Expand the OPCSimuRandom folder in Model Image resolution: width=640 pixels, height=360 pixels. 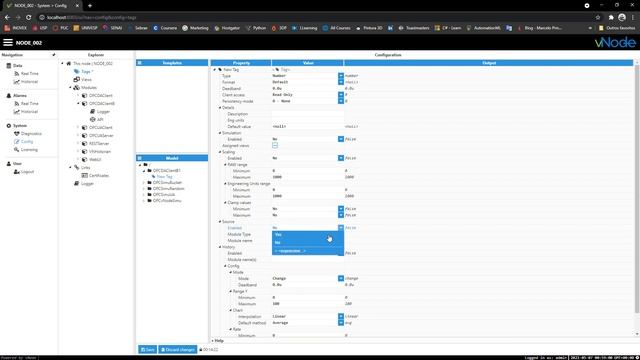point(144,189)
